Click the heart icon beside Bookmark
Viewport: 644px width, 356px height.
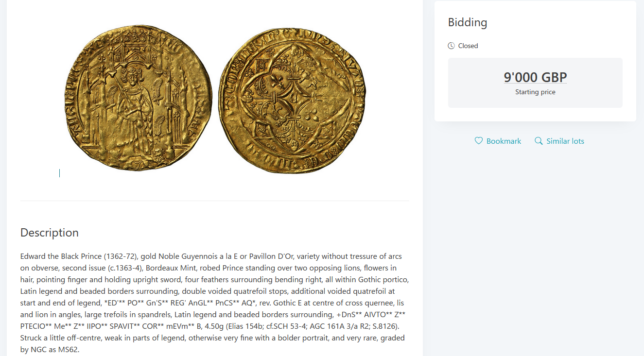479,141
